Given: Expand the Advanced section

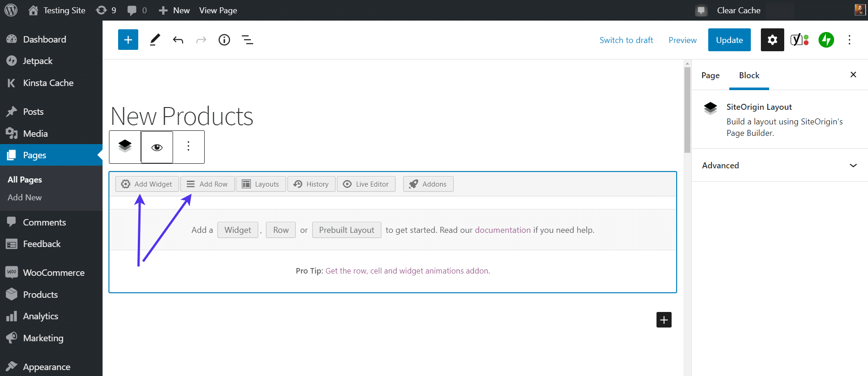Looking at the screenshot, I should click(x=779, y=165).
